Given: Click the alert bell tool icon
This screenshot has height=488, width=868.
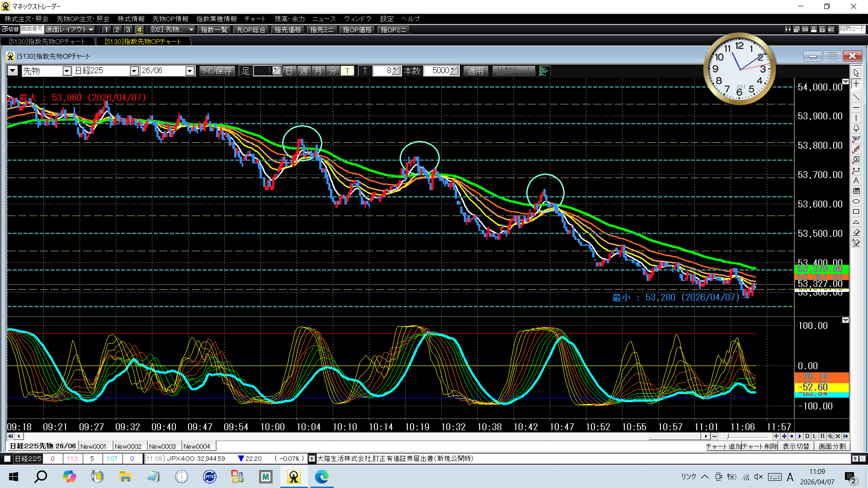Looking at the screenshot, I should tap(856, 128).
